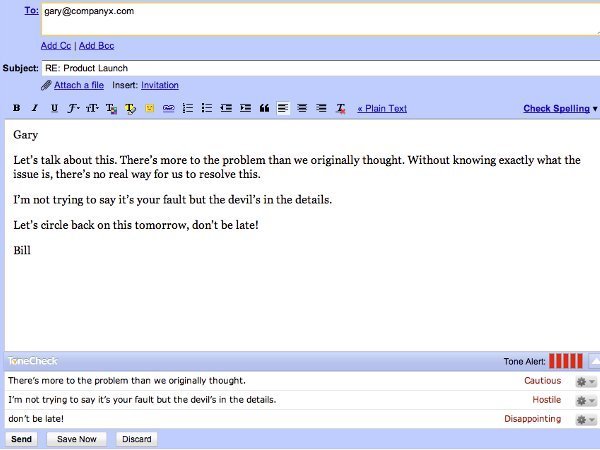Send the email
The image size is (600, 450).
21,439
